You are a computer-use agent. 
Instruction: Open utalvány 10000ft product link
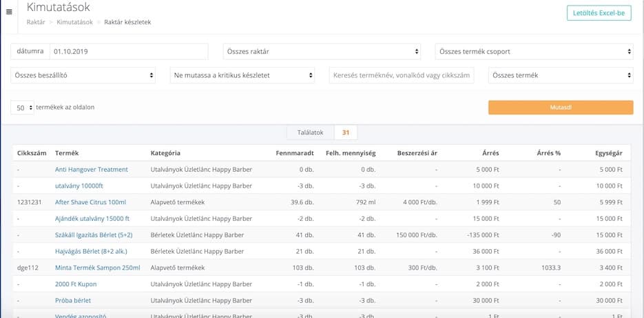[x=79, y=186]
